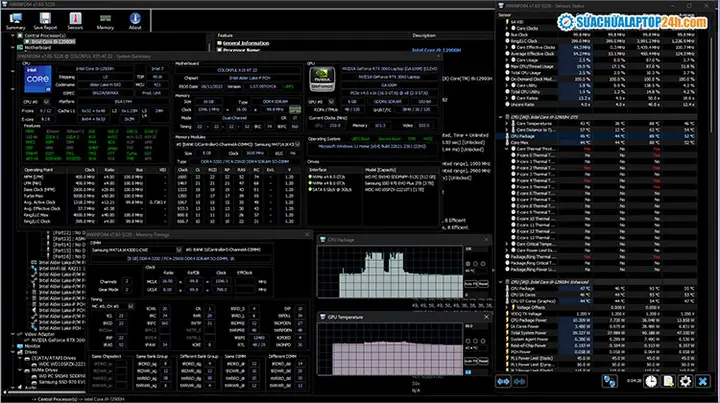Click the thermometer icon beside Core Max sensor
The height and width of the screenshot is (403, 720).
(507, 142)
